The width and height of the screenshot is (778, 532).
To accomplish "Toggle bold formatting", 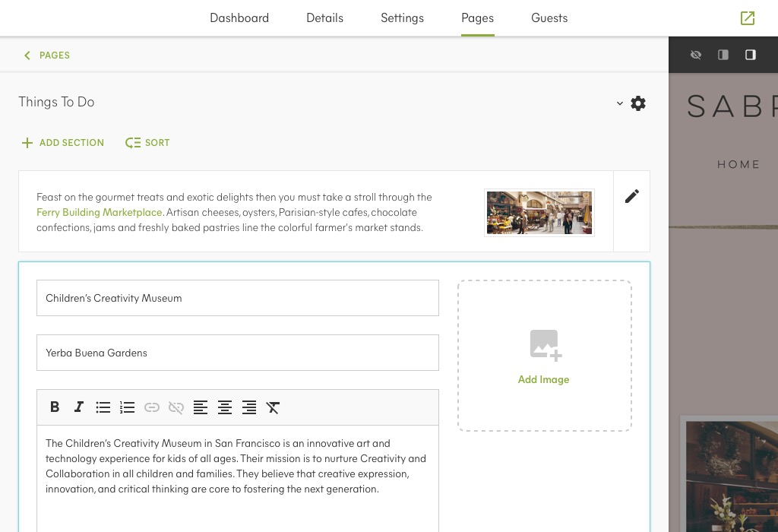I will tap(55, 407).
